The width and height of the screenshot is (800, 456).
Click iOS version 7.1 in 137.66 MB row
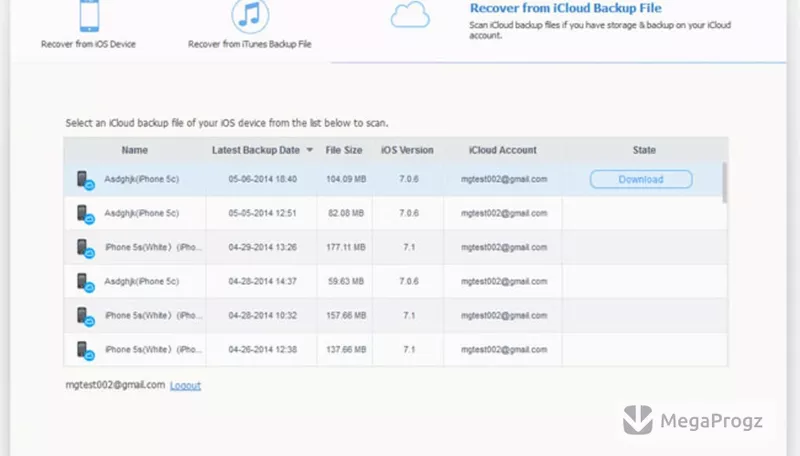click(409, 350)
